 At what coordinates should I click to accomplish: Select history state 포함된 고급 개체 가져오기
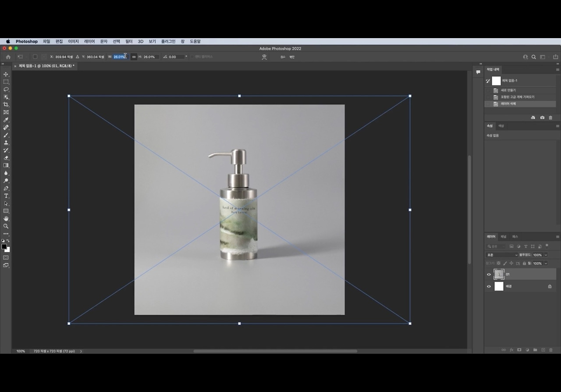coord(520,97)
